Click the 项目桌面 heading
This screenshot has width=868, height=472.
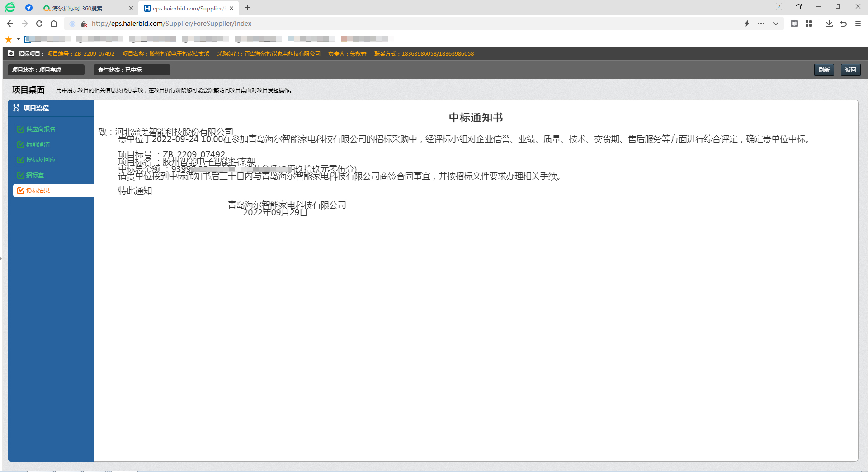[x=28, y=90]
